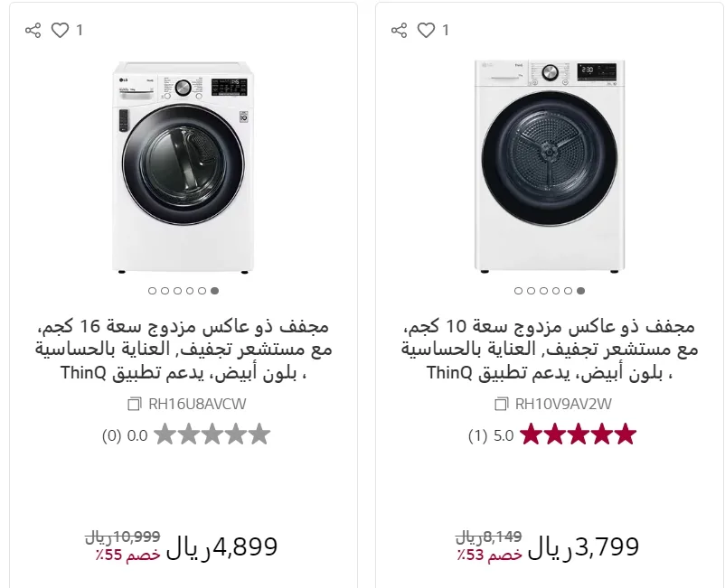The width and height of the screenshot is (725, 588).
Task: Click the copy icon beside RH10V9AV2W
Action: (501, 404)
